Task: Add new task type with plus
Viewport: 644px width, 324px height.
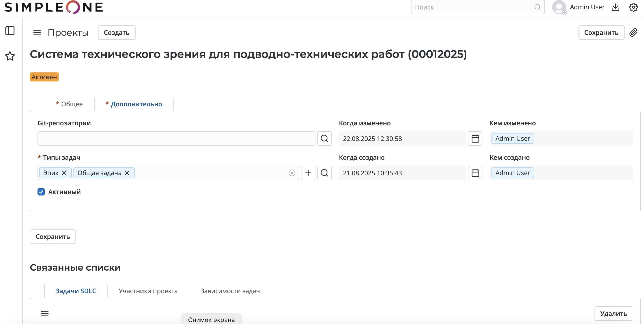Action: [x=308, y=173]
